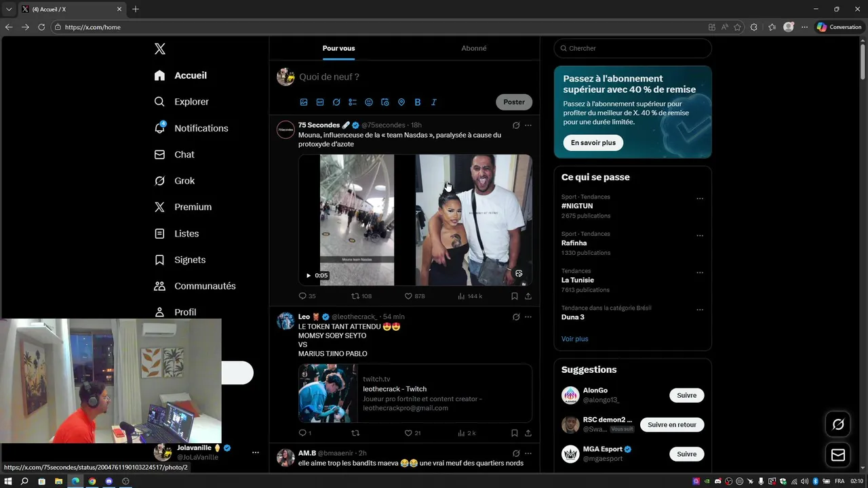Open the leothecrack Twitch link card
This screenshot has height=488, width=868.
point(415,394)
